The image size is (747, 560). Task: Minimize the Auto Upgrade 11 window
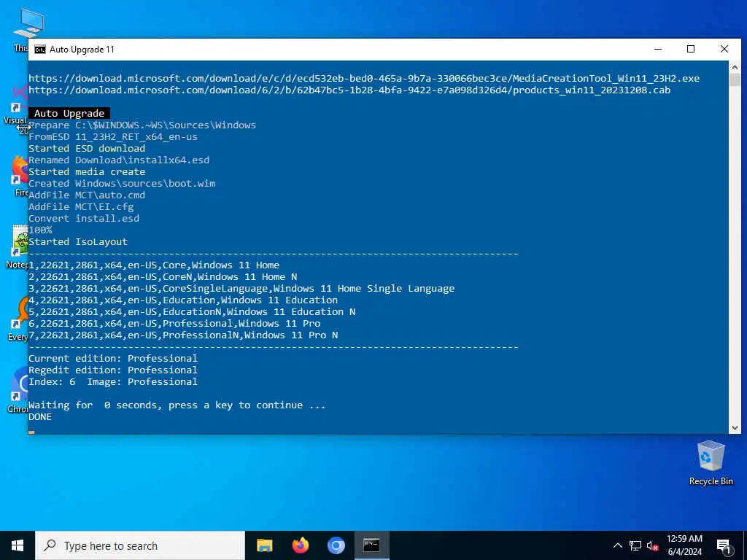click(658, 49)
